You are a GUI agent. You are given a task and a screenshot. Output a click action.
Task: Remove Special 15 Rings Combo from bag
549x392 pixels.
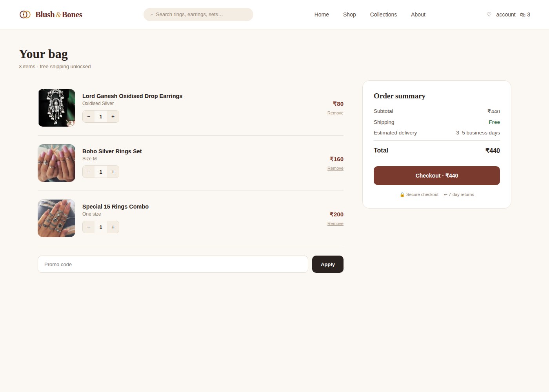pos(335,223)
